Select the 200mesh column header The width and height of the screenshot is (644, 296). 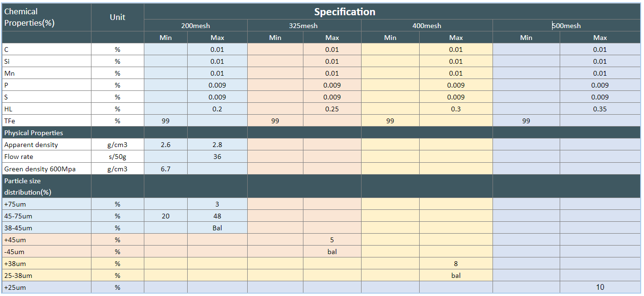coord(195,26)
